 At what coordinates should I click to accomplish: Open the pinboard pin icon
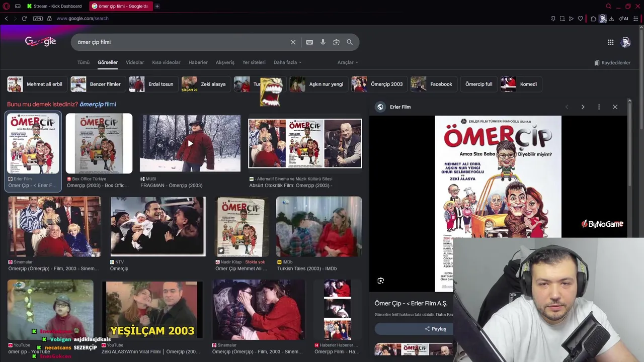coord(553,19)
